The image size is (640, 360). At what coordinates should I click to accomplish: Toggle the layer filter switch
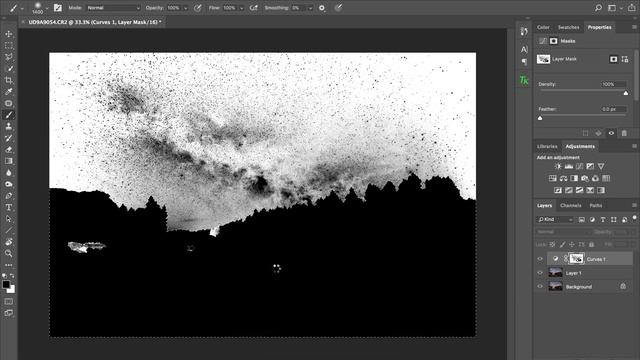coord(634,218)
